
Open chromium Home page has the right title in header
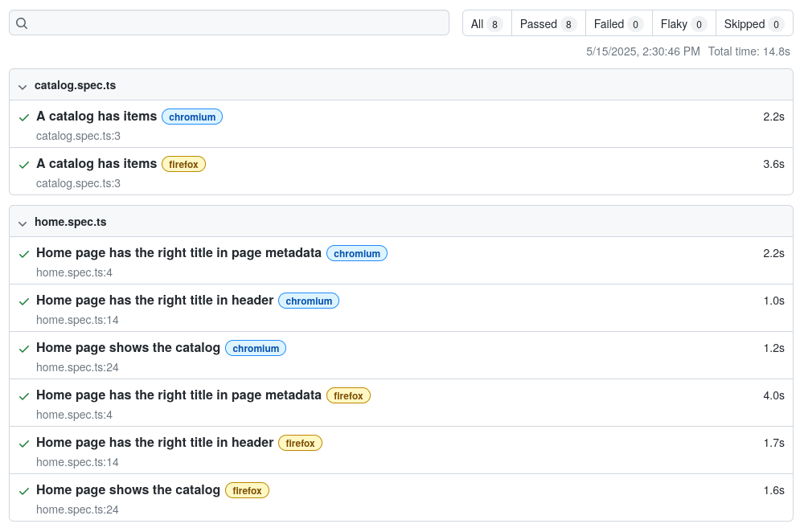tap(155, 301)
